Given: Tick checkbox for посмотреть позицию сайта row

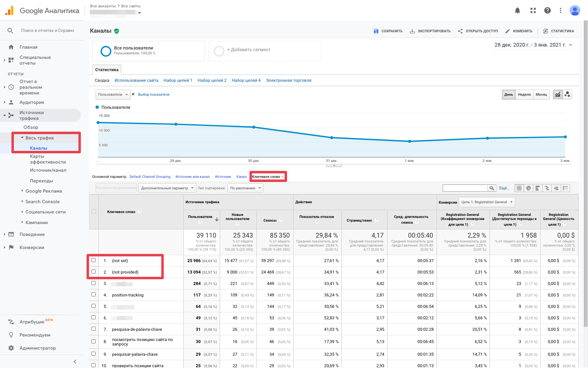Looking at the screenshot, I should coord(94,341).
